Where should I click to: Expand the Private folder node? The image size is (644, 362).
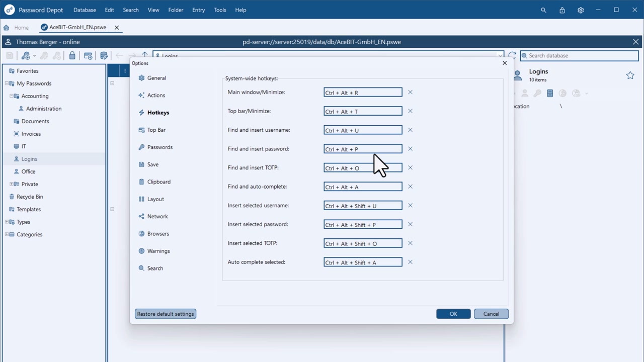tap(12, 184)
